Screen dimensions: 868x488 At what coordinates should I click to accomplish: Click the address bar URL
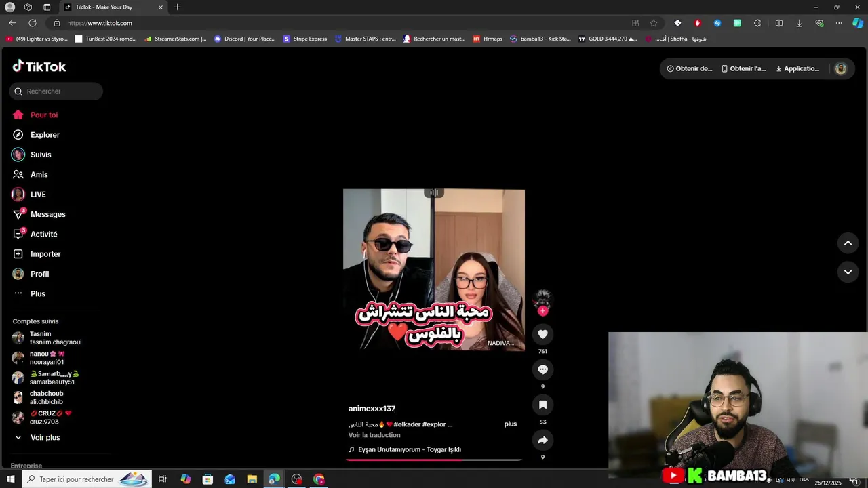coord(100,23)
